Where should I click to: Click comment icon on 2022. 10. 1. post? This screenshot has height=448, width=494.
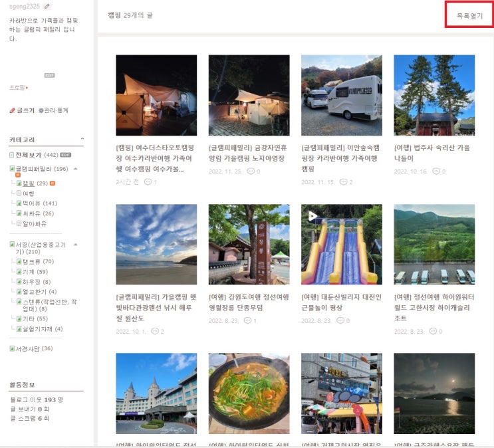click(155, 331)
